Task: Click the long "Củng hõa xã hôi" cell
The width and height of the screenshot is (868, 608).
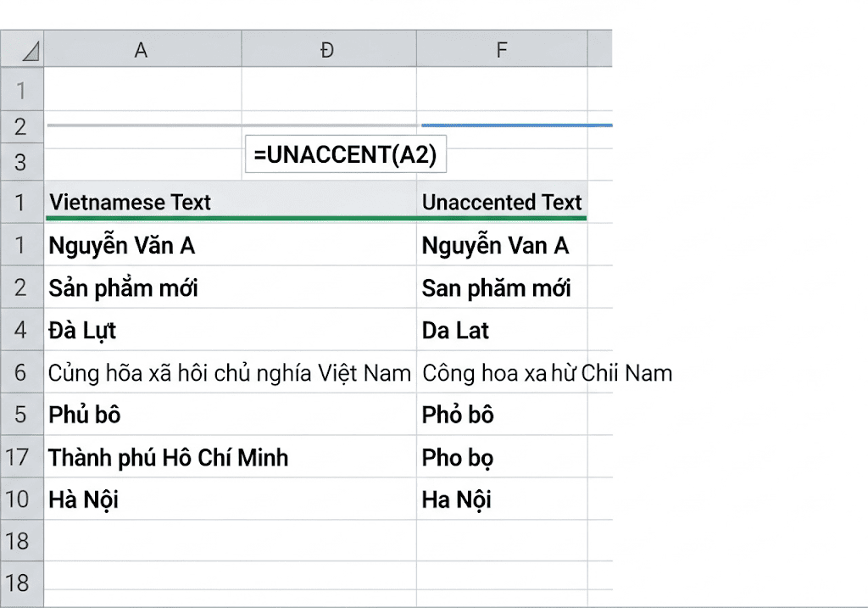Action: pos(229,373)
